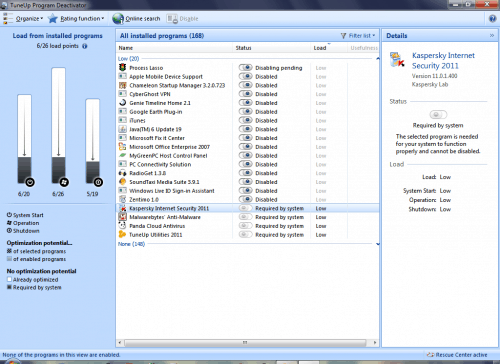Click the status switch in Details panel
Image resolution: width=500 pixels, height=364 pixels.
tap(438, 115)
